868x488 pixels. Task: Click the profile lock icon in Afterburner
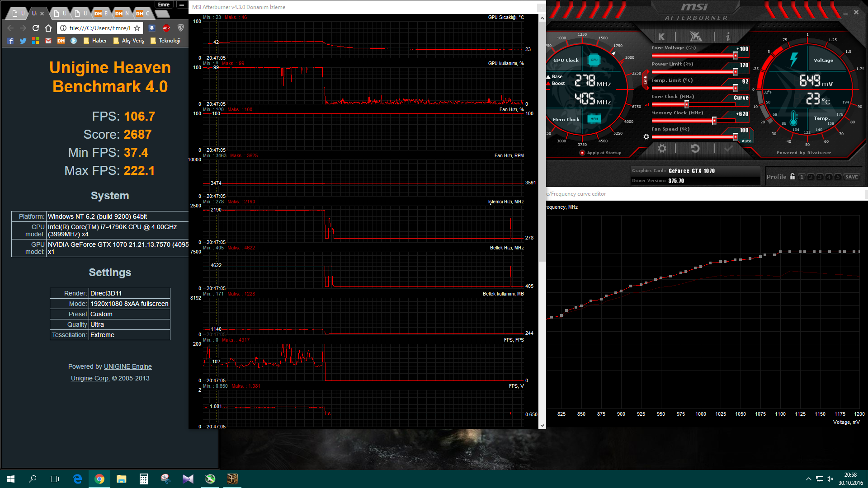click(793, 177)
